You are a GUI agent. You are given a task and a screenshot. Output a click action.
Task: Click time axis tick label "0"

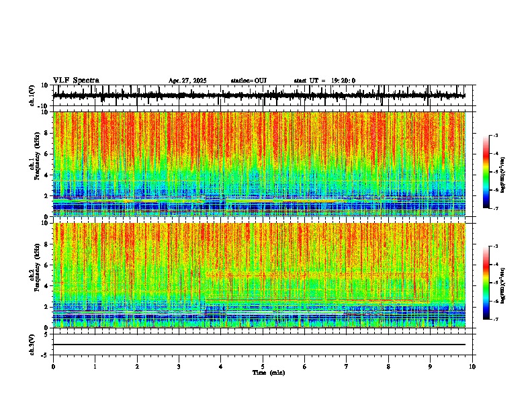53,367
